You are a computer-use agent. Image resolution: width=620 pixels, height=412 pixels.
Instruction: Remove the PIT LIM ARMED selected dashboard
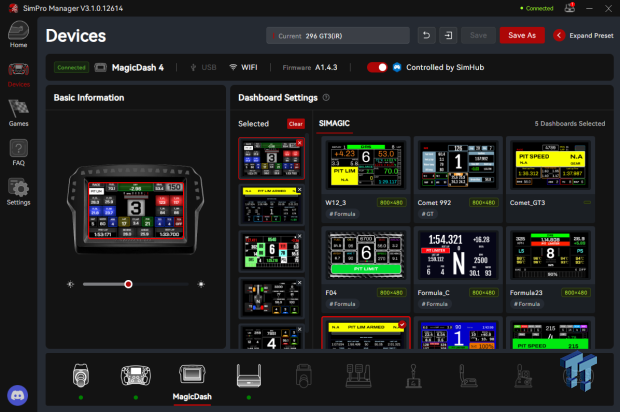[299, 190]
